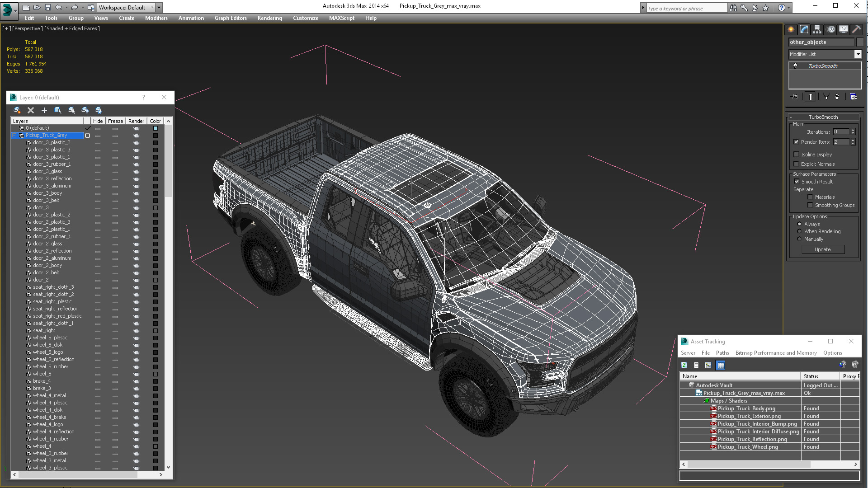The height and width of the screenshot is (488, 868).
Task: Open the Hierarchy panel tab icon
Action: click(x=817, y=29)
